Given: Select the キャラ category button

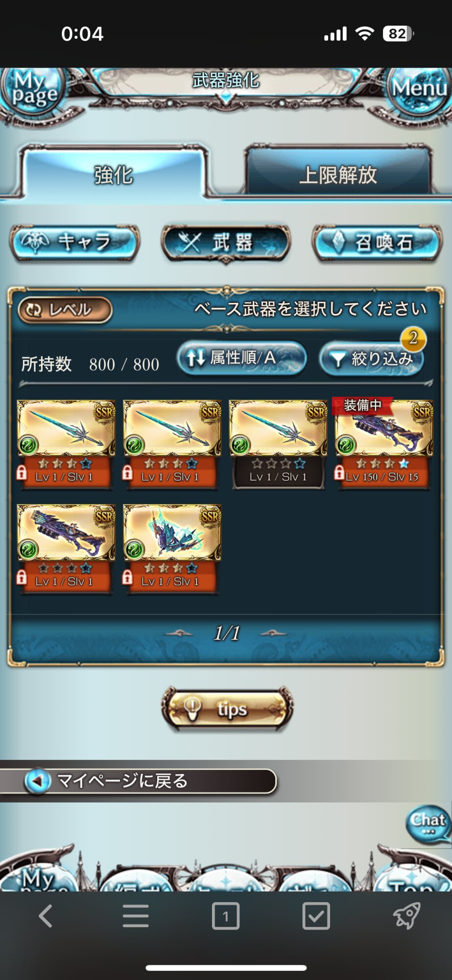Looking at the screenshot, I should click(x=75, y=243).
